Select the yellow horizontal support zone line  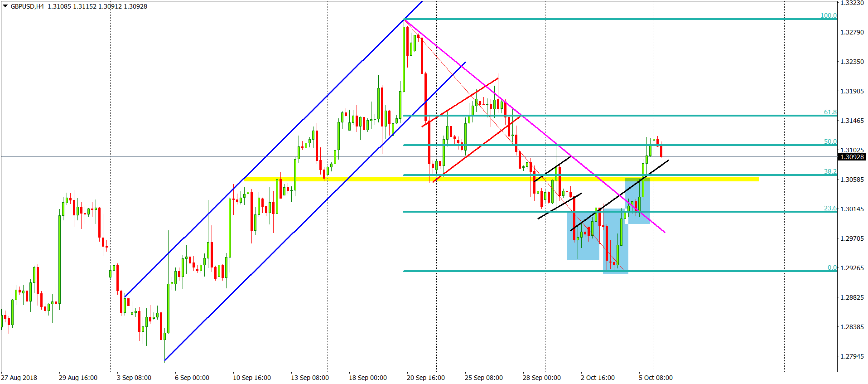tap(502, 180)
